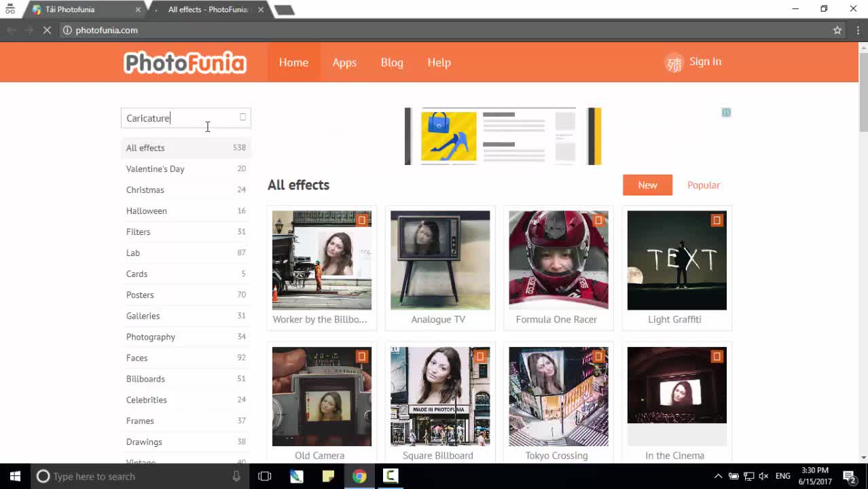Image resolution: width=868 pixels, height=489 pixels.
Task: Select Christmas category
Action: [x=186, y=189]
